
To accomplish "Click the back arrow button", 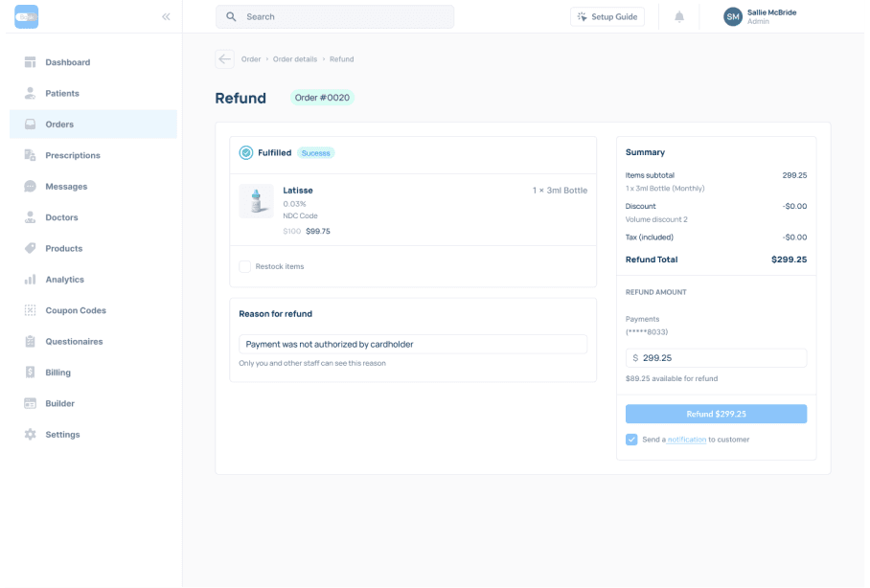I will point(224,59).
